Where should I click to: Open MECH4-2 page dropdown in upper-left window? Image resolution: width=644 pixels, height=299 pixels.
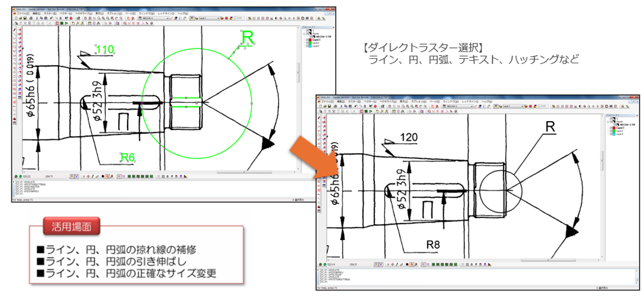(x=155, y=18)
